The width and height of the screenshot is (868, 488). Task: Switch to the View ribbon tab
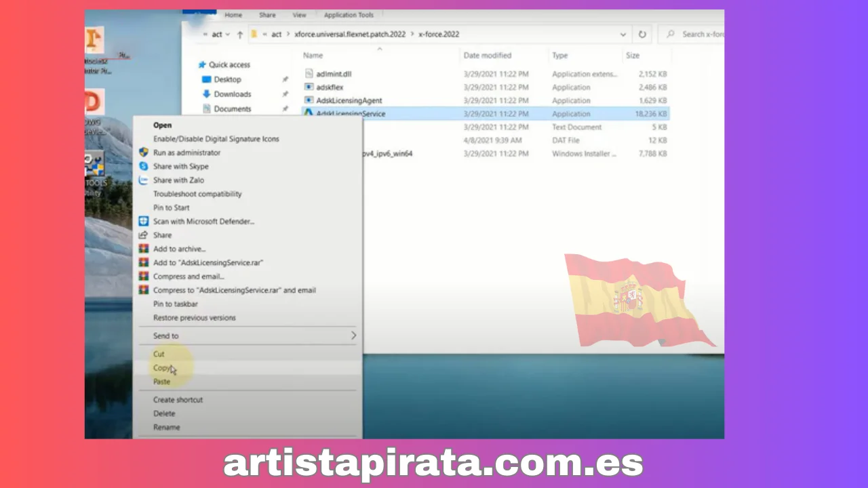(299, 15)
